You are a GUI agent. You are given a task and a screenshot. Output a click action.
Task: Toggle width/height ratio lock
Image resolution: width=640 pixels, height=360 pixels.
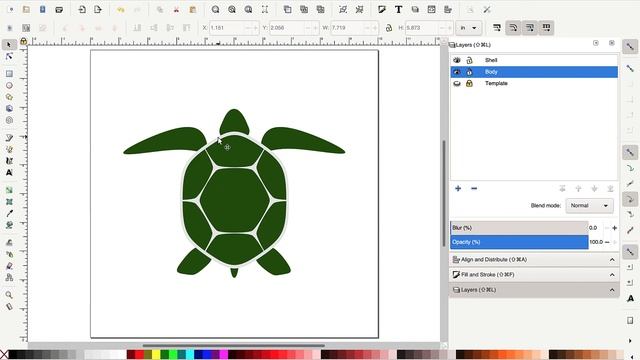[389, 28]
